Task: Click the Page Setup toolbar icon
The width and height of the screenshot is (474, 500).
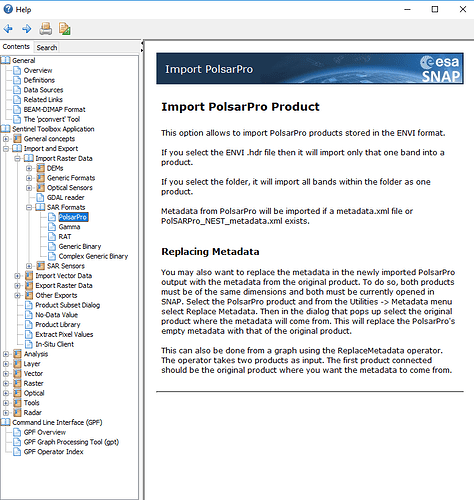Action: 65,29
